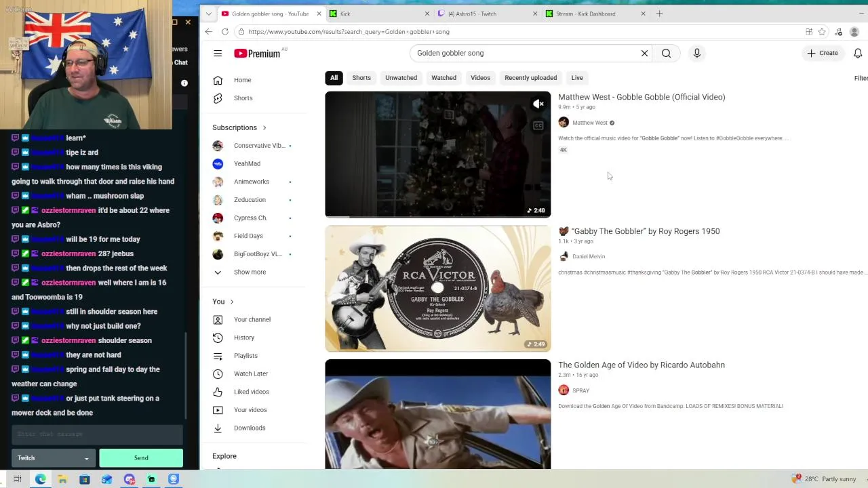Select the All filter chip

pyautogui.click(x=334, y=78)
